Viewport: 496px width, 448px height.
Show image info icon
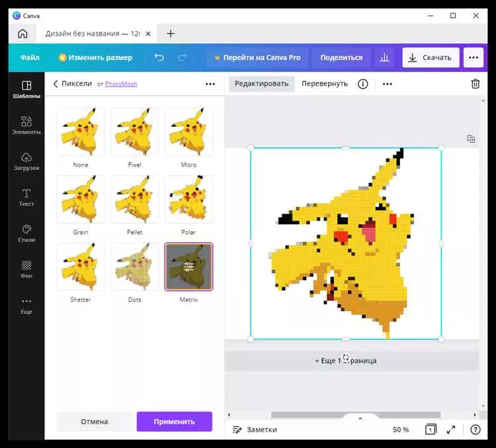point(363,84)
